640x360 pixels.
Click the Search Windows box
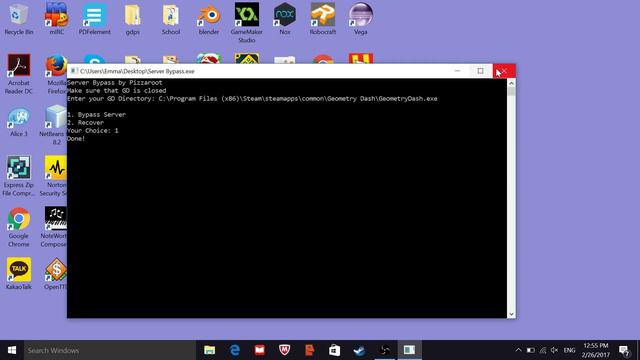(x=110, y=350)
